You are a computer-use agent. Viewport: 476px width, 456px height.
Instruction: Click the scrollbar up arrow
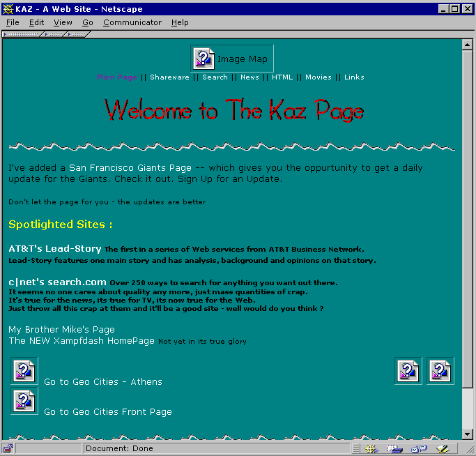click(x=467, y=45)
